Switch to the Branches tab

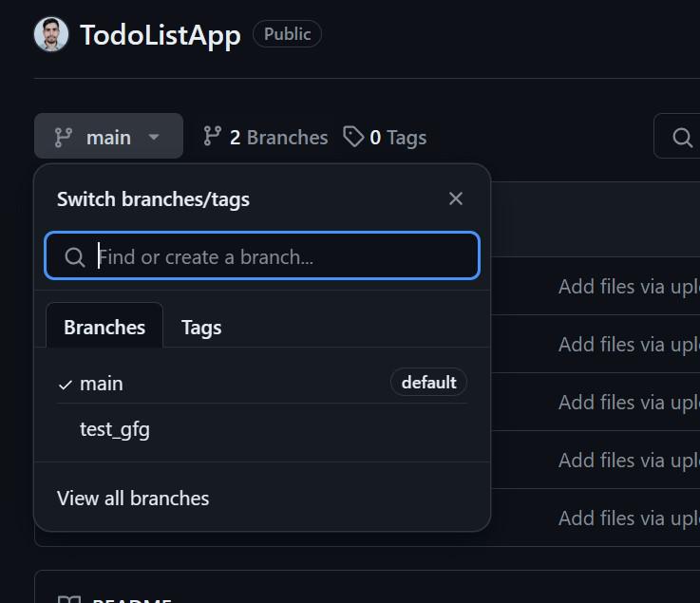(104, 328)
